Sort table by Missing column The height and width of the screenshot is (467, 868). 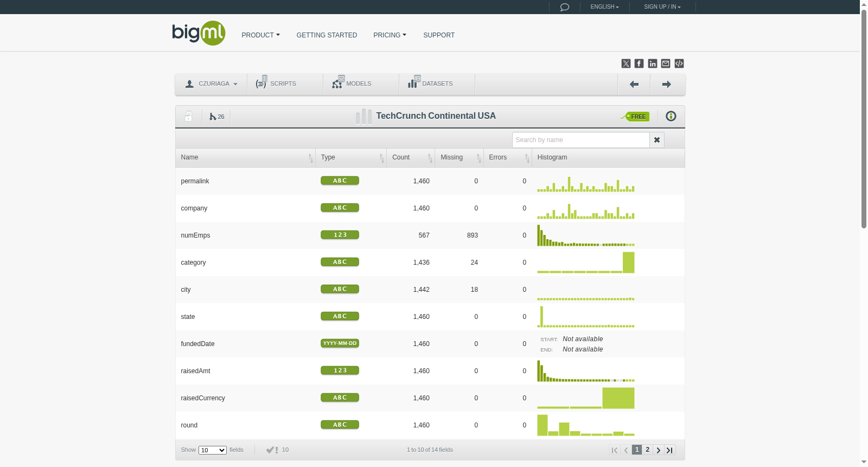pyautogui.click(x=459, y=158)
